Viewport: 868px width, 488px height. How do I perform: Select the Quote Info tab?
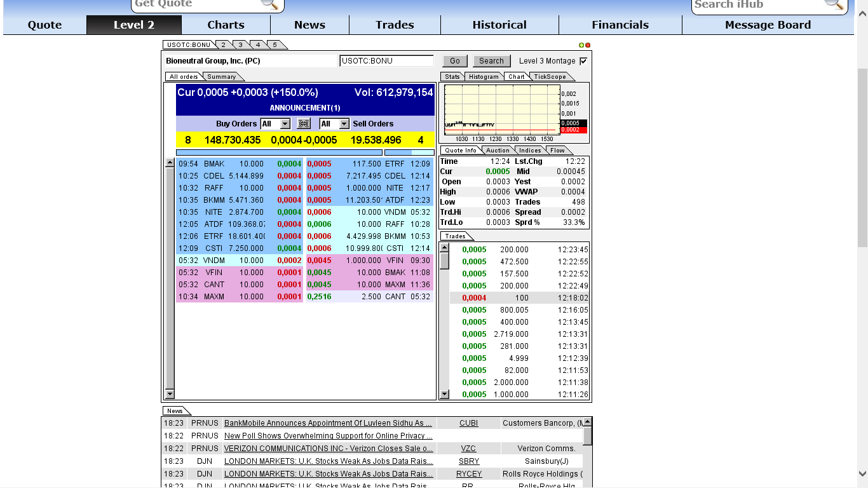[461, 151]
